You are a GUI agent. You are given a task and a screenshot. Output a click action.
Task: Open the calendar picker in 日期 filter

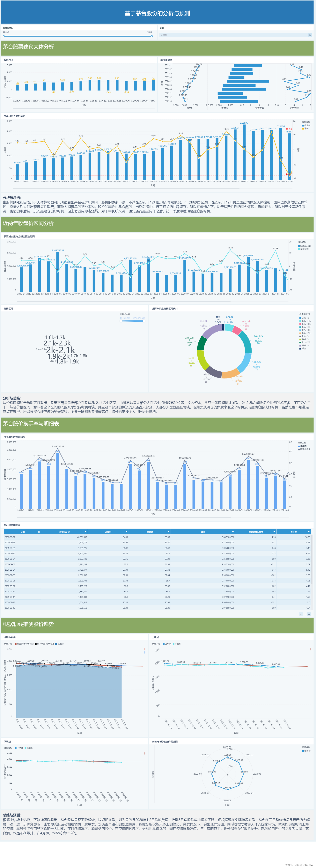tap(310, 35)
